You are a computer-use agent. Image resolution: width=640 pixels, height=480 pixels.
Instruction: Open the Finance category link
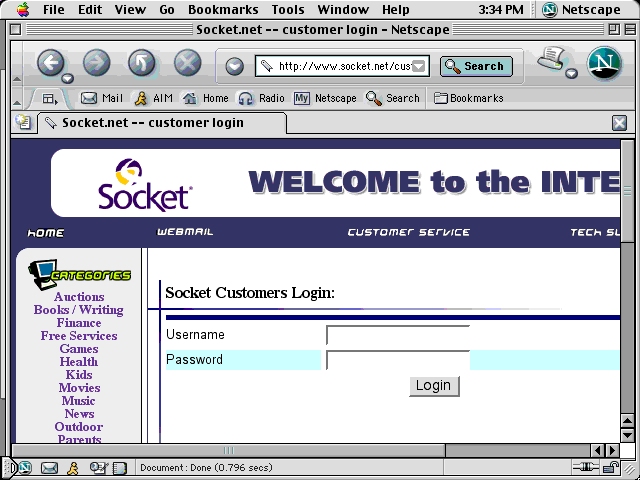click(x=79, y=323)
